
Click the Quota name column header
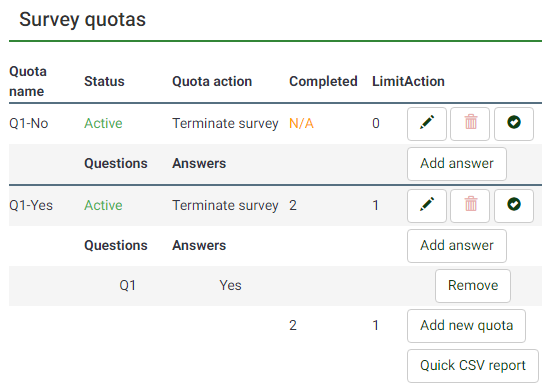(28, 81)
